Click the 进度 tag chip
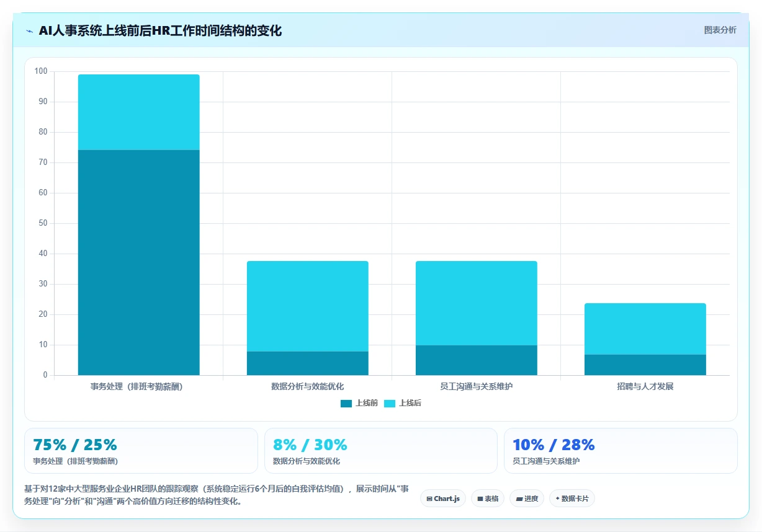Screen dimensions: 762x532 pyautogui.click(x=527, y=499)
